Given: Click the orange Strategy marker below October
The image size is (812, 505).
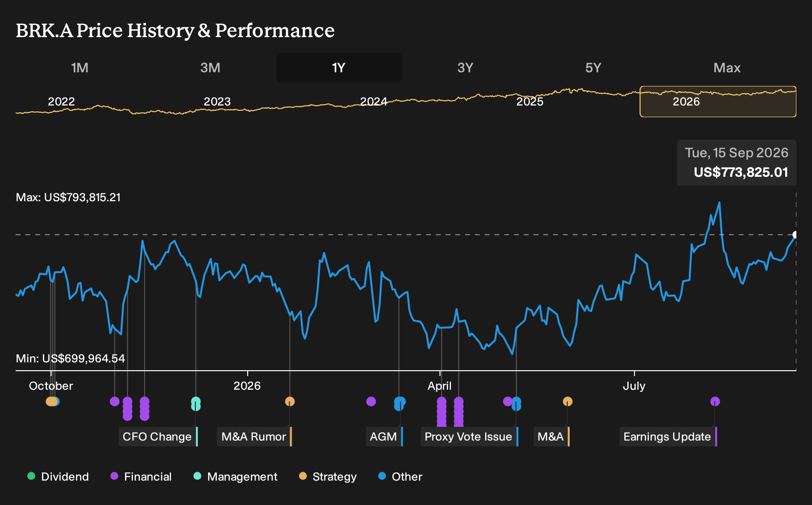Looking at the screenshot, I should [50, 401].
